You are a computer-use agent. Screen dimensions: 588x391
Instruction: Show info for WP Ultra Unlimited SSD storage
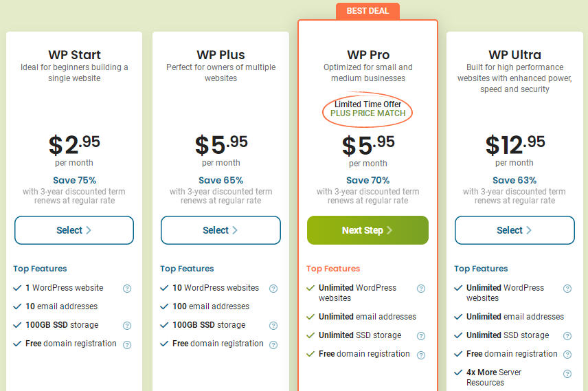567,336
